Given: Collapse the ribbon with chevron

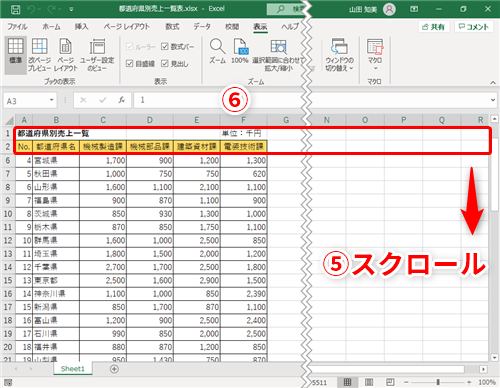Looking at the screenshot, I should click(493, 82).
